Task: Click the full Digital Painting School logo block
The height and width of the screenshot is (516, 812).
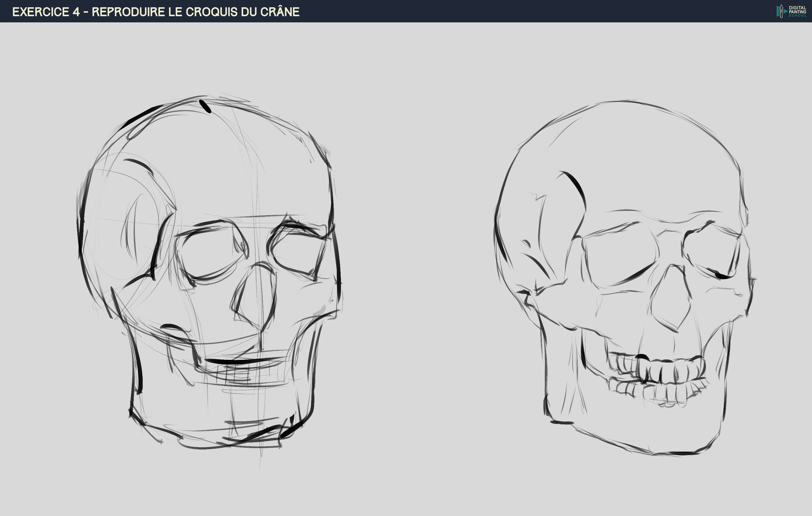Action: [x=792, y=12]
